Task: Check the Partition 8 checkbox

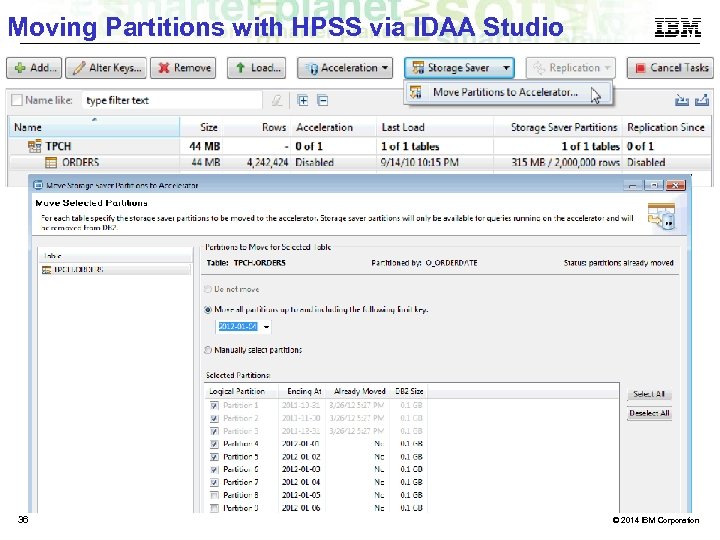Action: coord(214,495)
